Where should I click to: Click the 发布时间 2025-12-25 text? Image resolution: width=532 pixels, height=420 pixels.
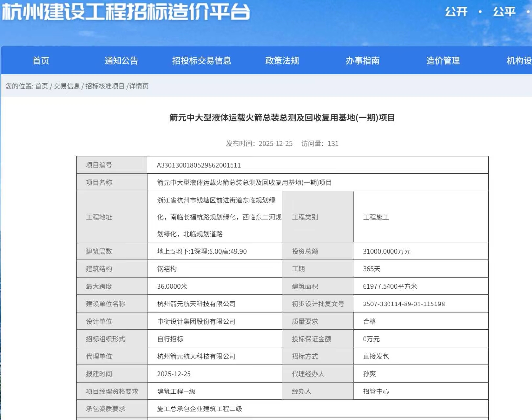tap(259, 144)
